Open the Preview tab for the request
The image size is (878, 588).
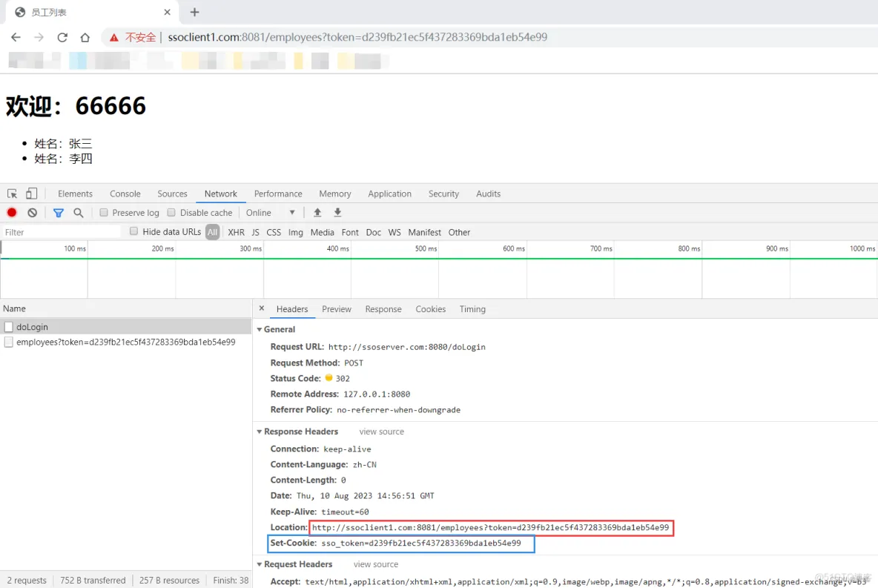(x=337, y=309)
